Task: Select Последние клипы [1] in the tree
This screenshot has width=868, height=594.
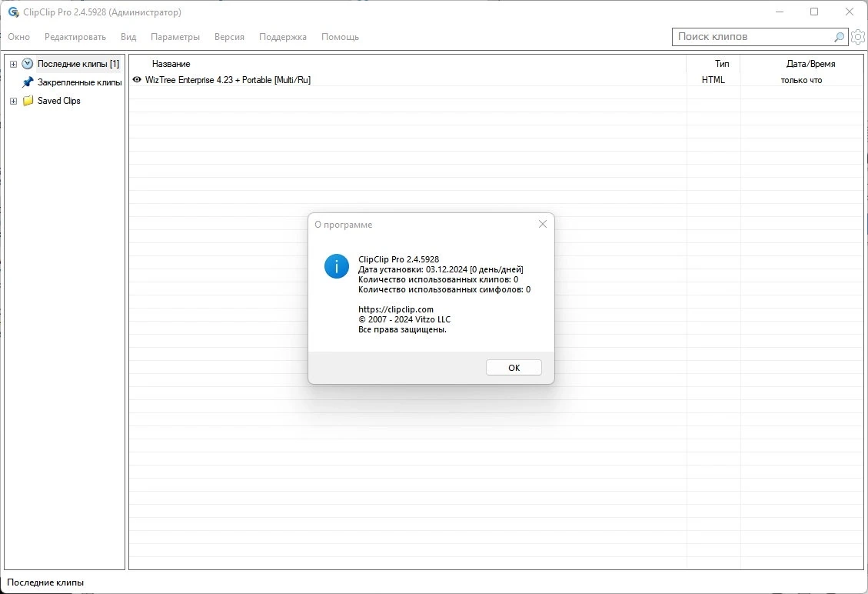Action: pos(78,64)
